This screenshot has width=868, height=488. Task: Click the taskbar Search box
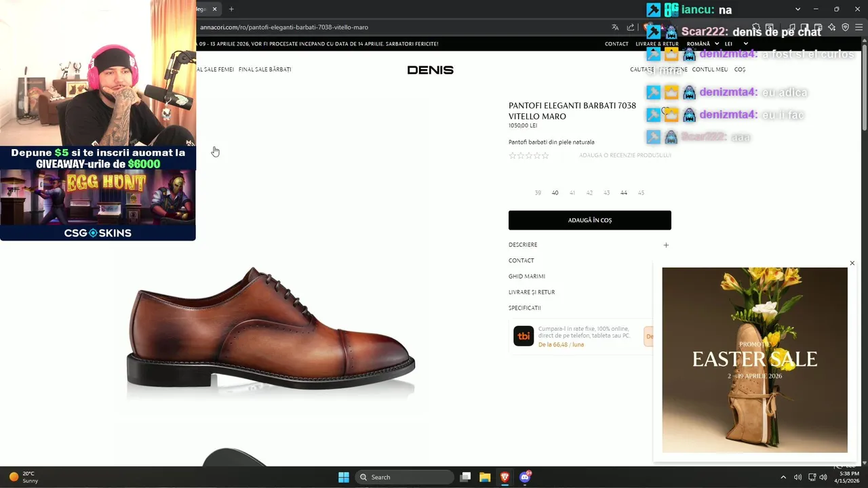click(x=404, y=477)
